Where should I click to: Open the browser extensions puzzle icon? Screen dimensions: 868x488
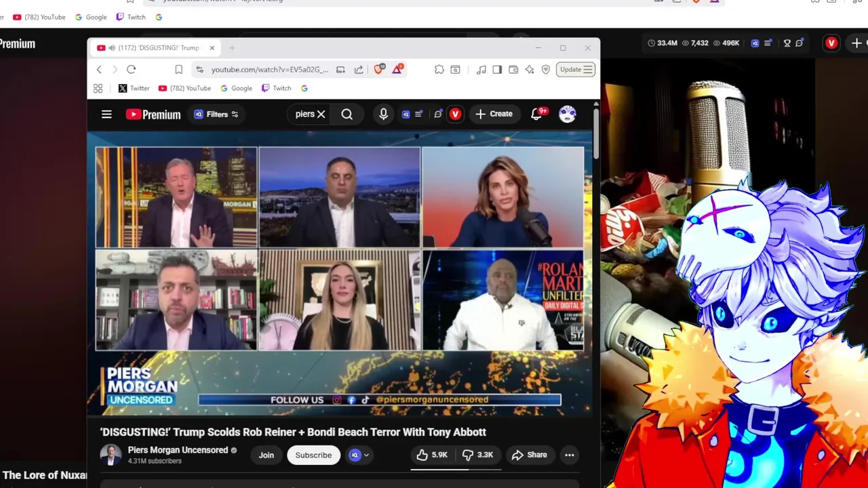pyautogui.click(x=439, y=69)
